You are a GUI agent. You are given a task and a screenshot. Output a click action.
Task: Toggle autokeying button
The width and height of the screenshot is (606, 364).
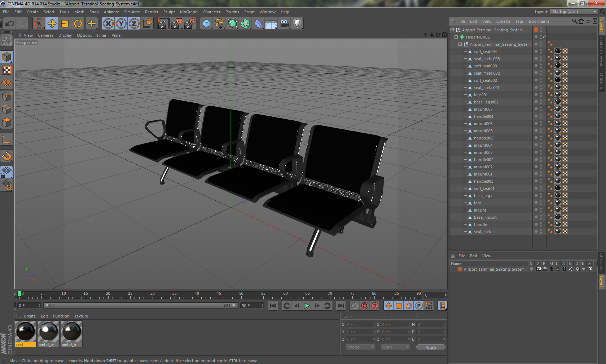pyautogui.click(x=365, y=306)
